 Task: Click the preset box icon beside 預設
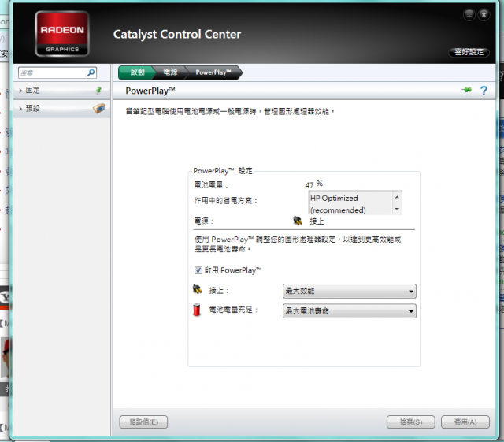click(99, 109)
